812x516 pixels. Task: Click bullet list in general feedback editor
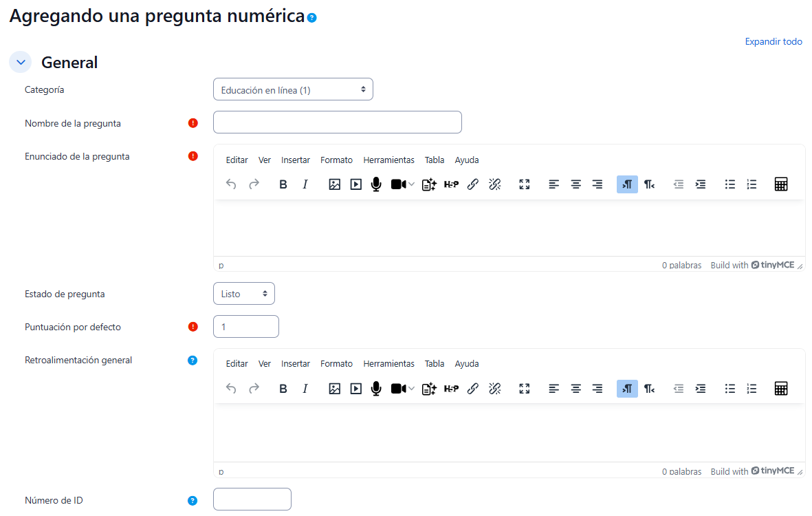(x=730, y=388)
